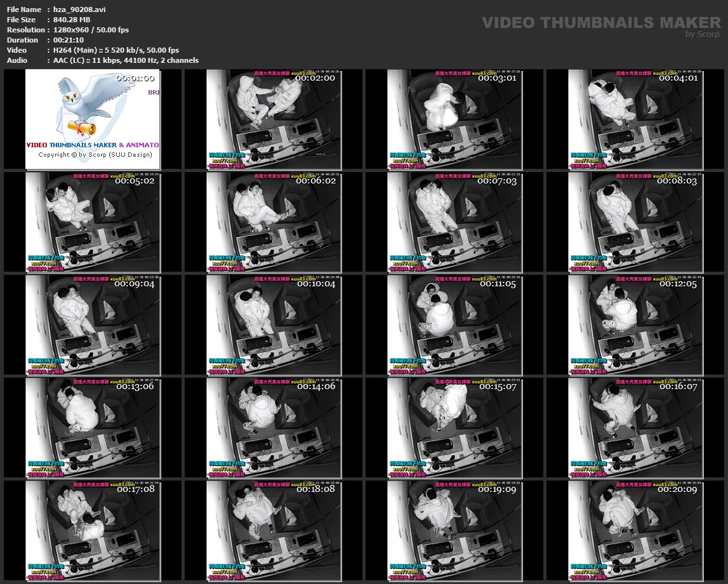Click the 00:11:05 thumbnail
Image resolution: width=728 pixels, height=584 pixels.
tap(454, 325)
